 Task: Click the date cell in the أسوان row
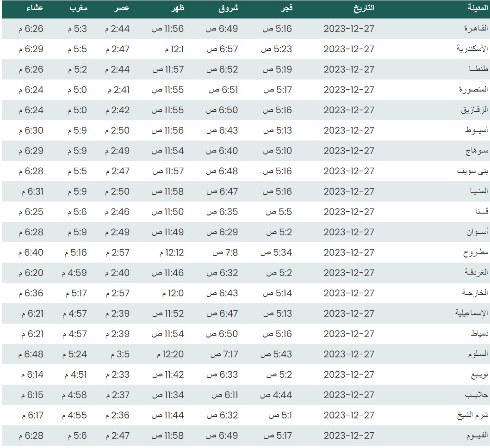point(348,232)
